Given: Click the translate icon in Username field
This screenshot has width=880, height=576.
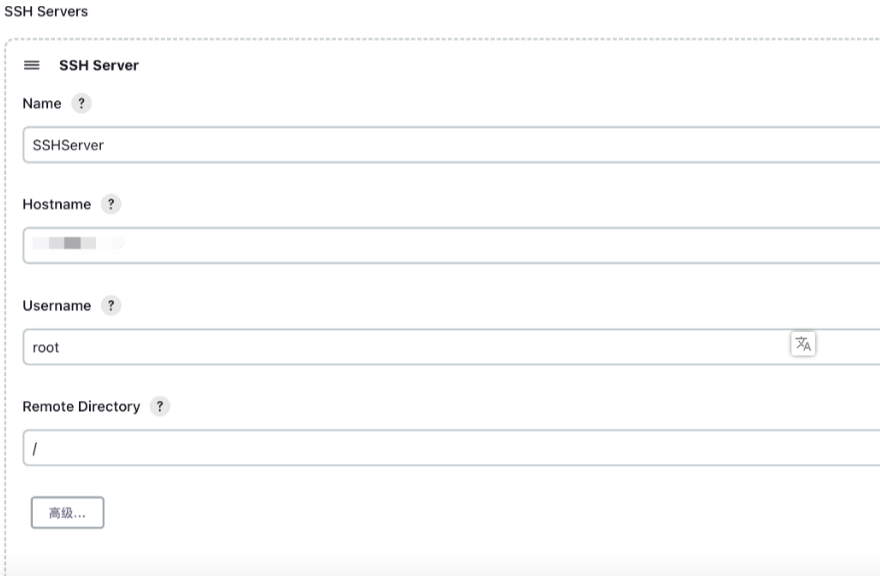Looking at the screenshot, I should [803, 344].
